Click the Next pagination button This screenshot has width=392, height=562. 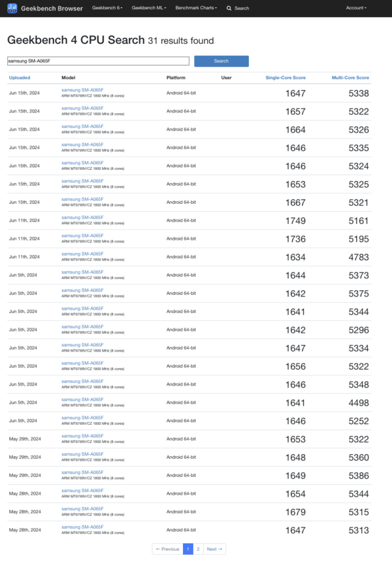click(x=214, y=550)
